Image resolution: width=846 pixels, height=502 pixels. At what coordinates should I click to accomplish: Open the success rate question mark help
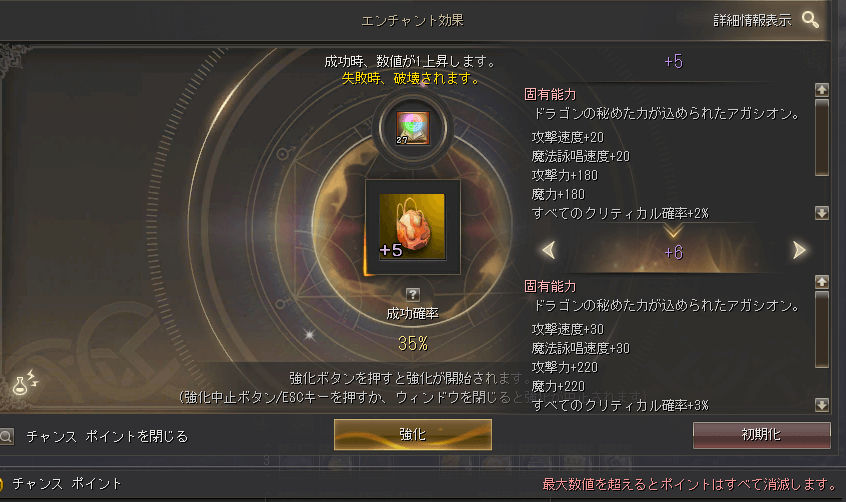pos(412,294)
